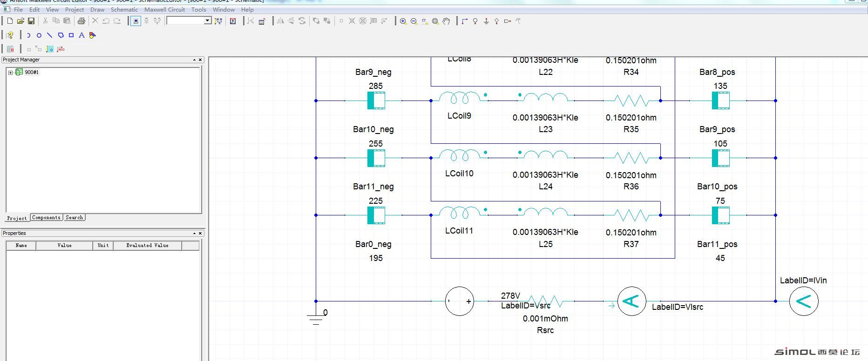Click the Zoom Out magnifier icon
This screenshot has height=361, width=868.
point(414,21)
